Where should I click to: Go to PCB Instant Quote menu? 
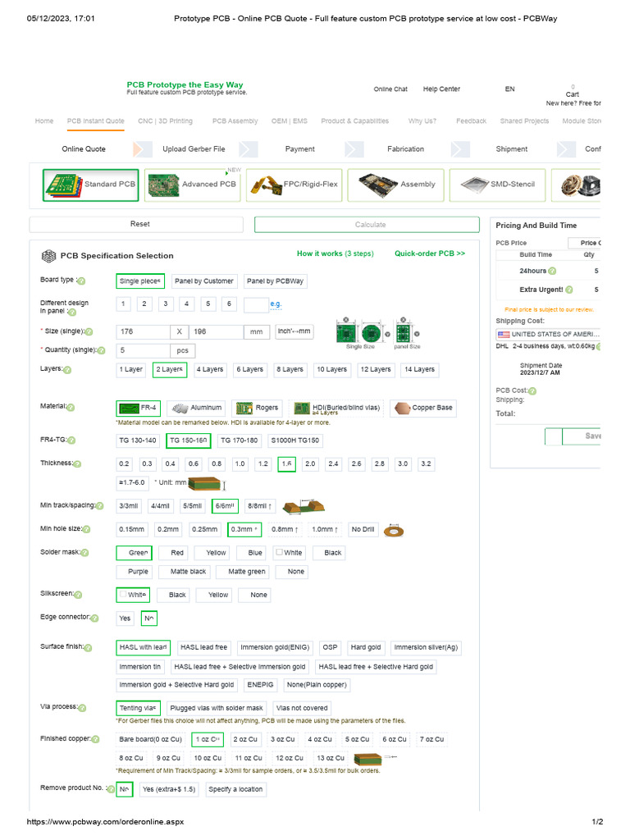[95, 121]
